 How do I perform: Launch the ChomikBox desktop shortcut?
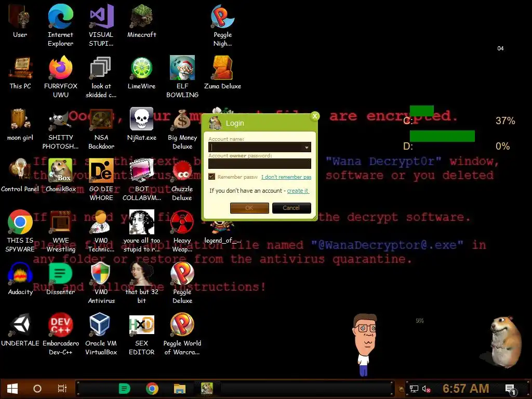[x=60, y=176]
